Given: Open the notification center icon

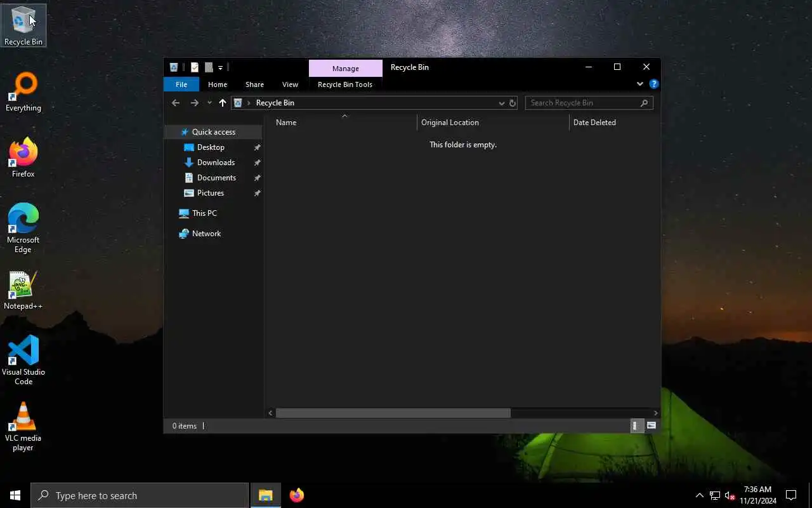Looking at the screenshot, I should click(791, 495).
